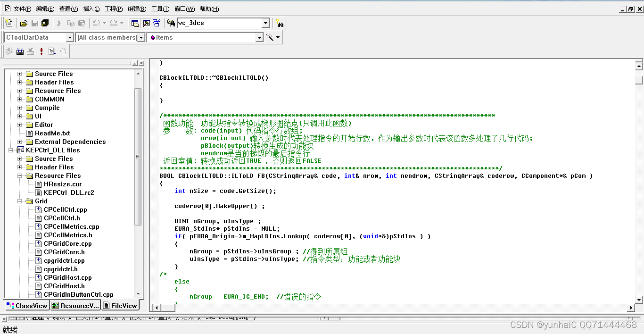This screenshot has height=334, width=644.
Task: Close the workspace pane with its X button
Action: pos(141,63)
